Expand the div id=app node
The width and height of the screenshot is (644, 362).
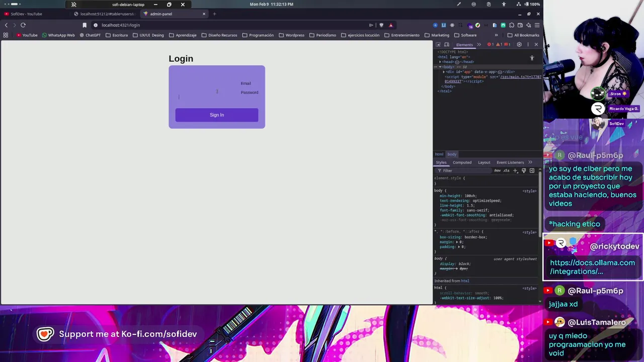444,72
